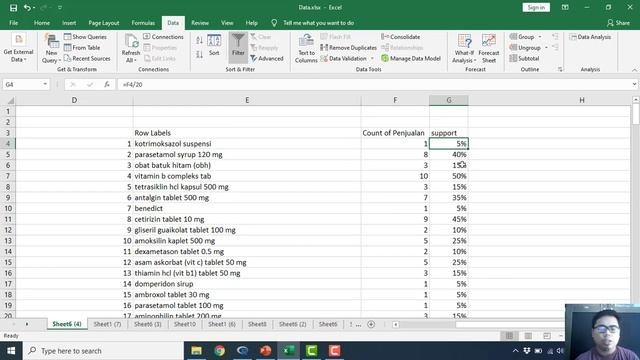640x360 pixels.
Task: Select the cell 'parasetamol syrup 120 mg'
Action: [247, 154]
